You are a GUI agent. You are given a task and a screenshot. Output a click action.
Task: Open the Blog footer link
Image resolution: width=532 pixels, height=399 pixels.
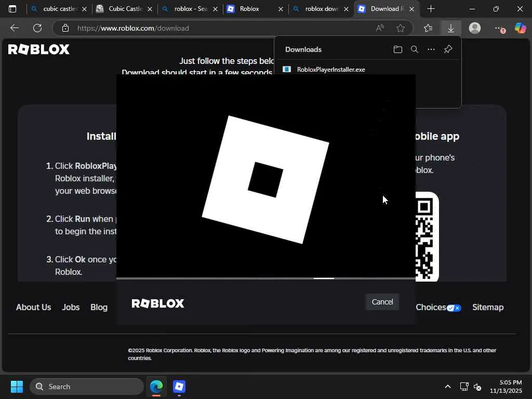coord(99,307)
